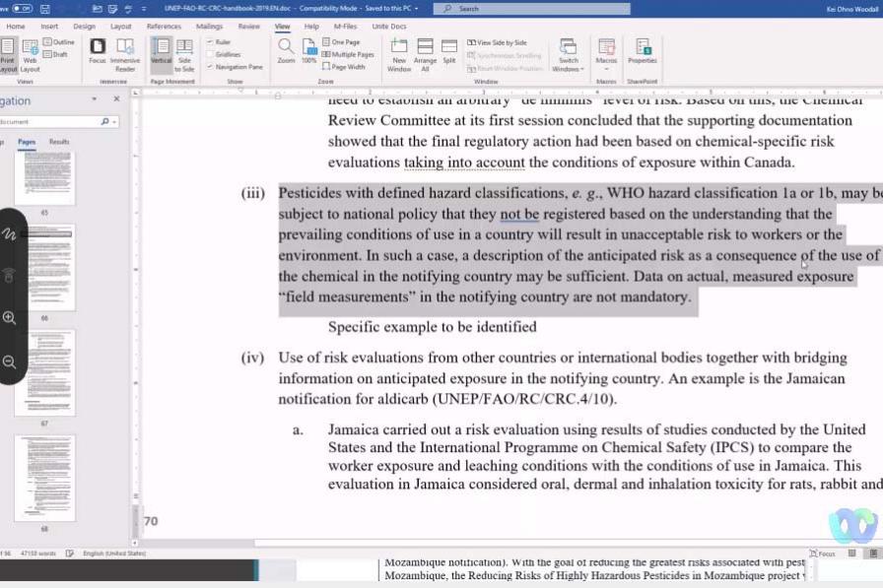The height and width of the screenshot is (588, 883).
Task: Open the Home ribbon tab
Action: coord(16,27)
